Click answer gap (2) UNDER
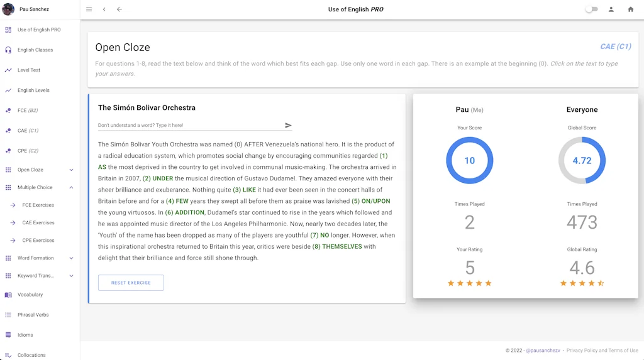 (x=158, y=178)
